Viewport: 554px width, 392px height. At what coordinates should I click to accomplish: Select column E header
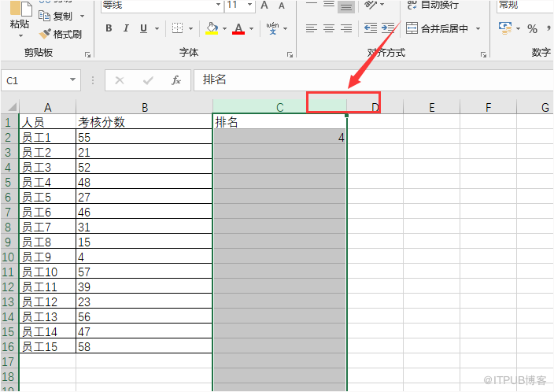[432, 107]
